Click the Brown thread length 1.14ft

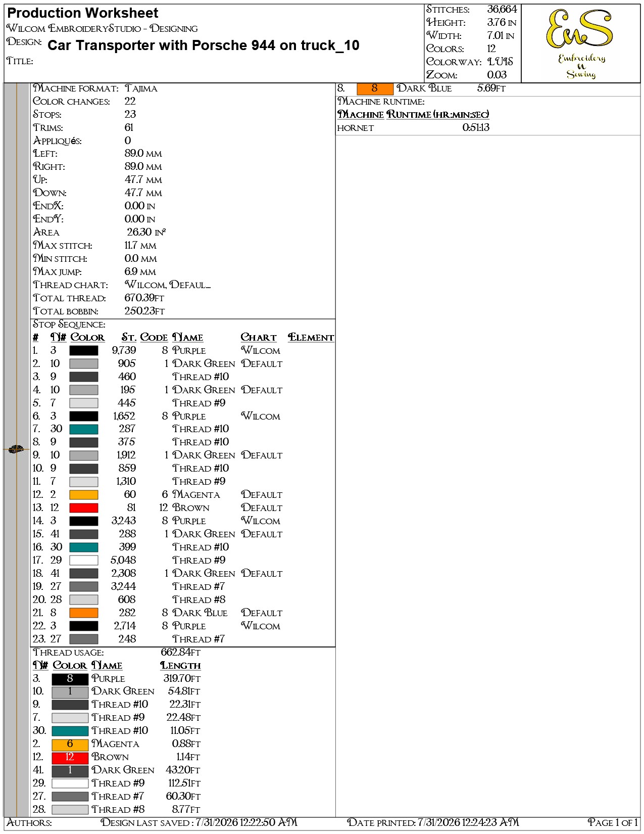188,757
